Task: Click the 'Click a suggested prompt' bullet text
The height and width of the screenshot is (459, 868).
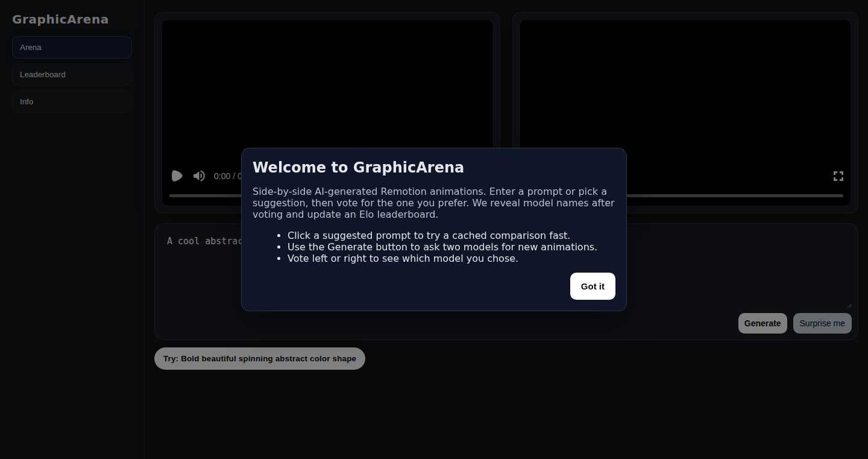Action: click(x=429, y=236)
